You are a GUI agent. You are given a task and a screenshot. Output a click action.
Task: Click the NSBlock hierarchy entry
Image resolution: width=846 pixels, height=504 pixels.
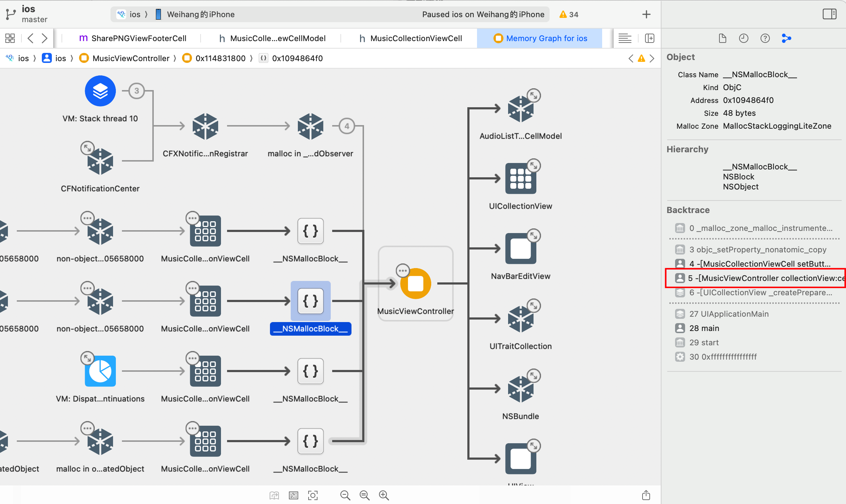coord(738,177)
